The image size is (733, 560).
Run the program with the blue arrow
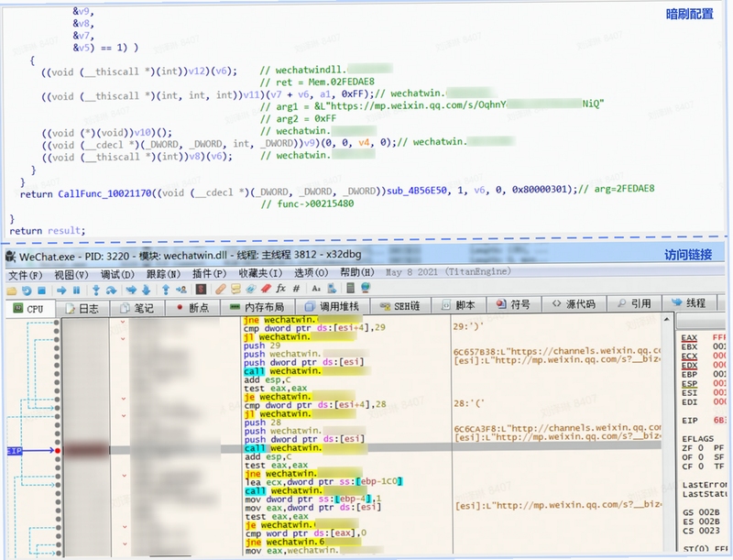click(61, 291)
